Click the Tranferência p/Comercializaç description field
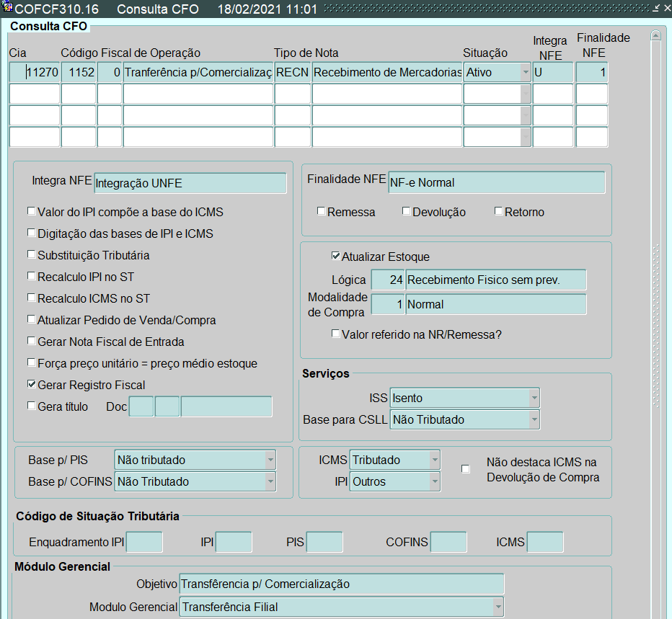The height and width of the screenshot is (619, 672). pyautogui.click(x=198, y=72)
